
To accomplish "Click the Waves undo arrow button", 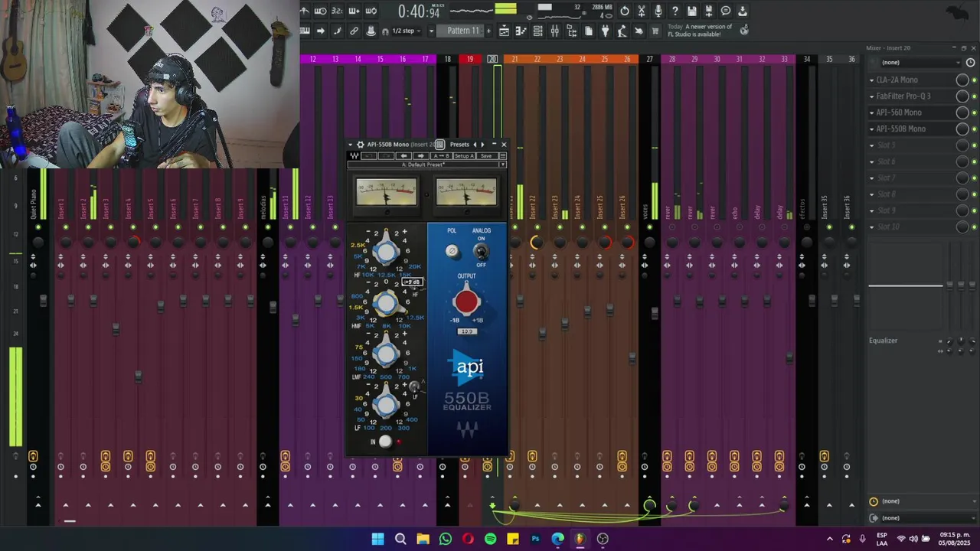I will click(369, 156).
